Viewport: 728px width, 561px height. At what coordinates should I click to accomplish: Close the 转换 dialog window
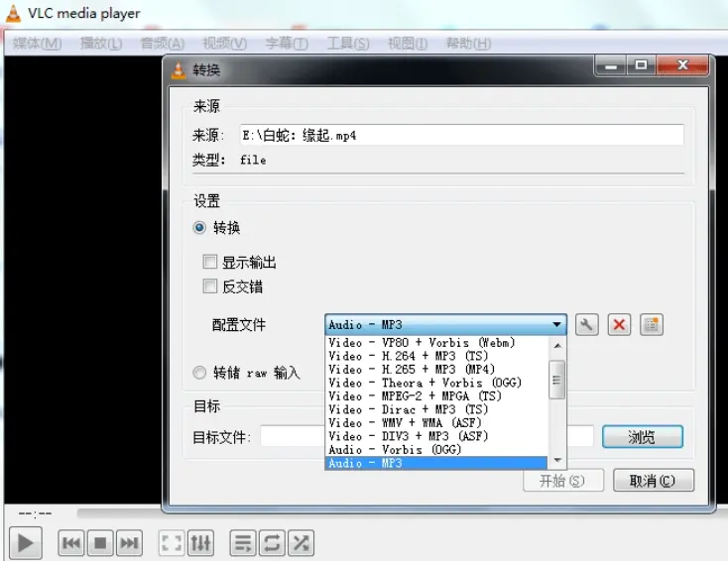click(682, 65)
